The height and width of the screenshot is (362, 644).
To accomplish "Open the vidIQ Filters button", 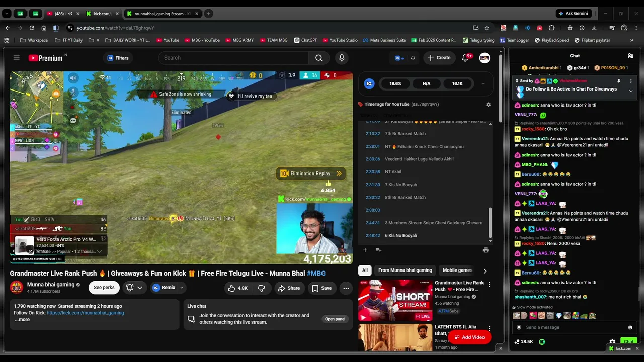I will (118, 58).
